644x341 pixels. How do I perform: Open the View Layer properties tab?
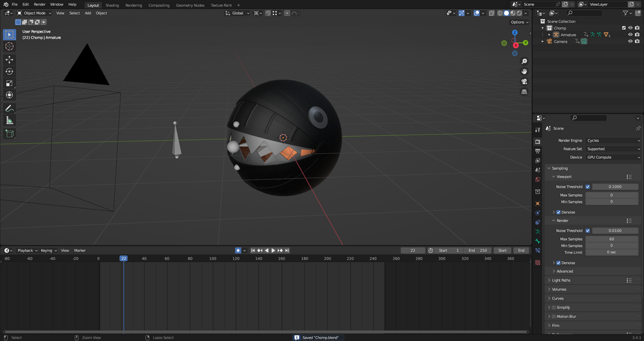click(538, 161)
